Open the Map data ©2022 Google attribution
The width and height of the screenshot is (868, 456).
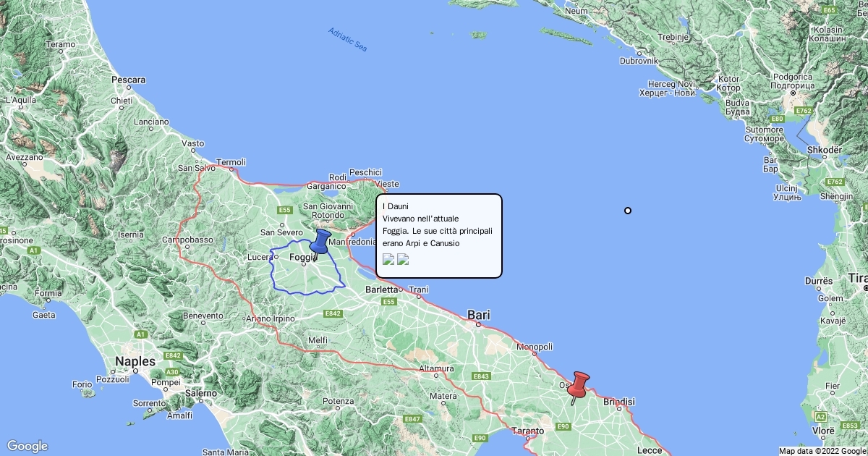[x=822, y=451]
